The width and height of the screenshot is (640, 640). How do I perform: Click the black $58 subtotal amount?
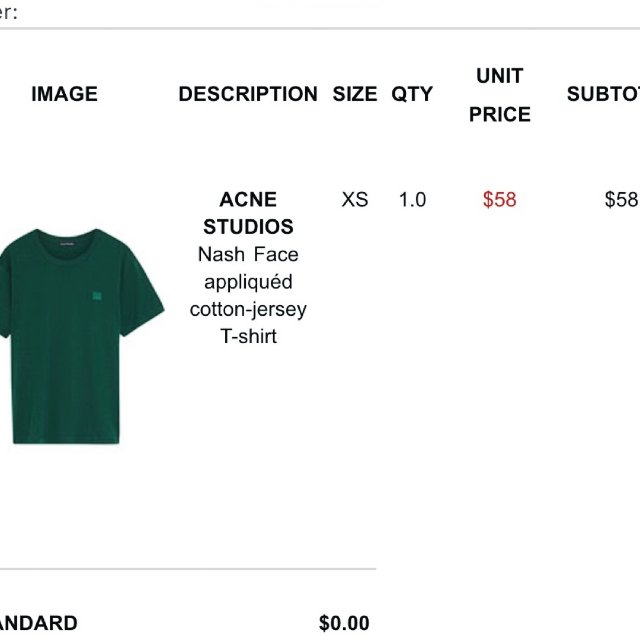pos(621,200)
